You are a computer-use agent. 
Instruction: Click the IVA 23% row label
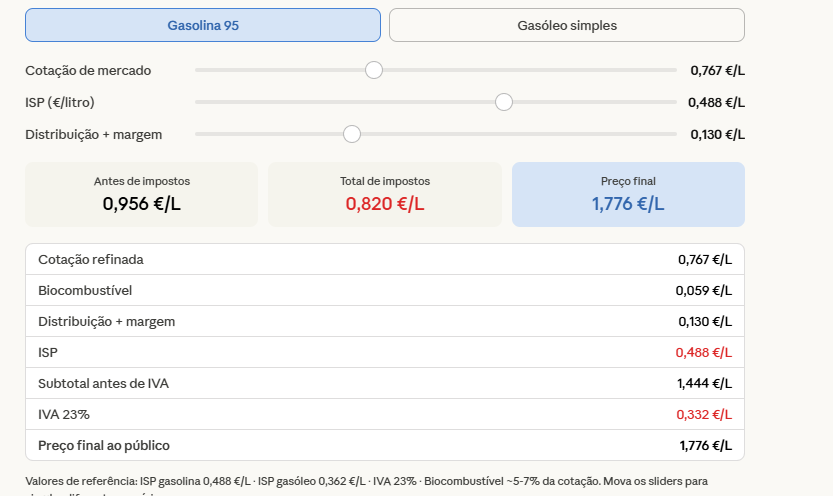[x=64, y=415]
